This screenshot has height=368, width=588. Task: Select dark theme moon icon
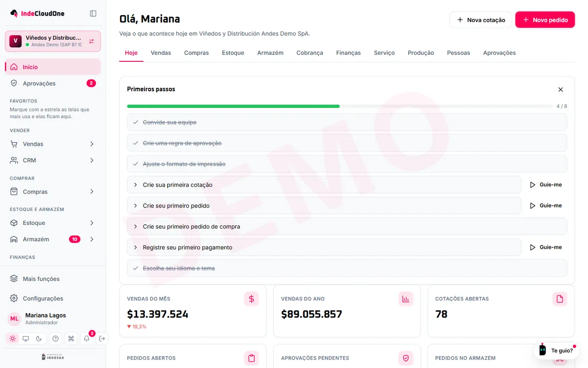[x=39, y=339]
